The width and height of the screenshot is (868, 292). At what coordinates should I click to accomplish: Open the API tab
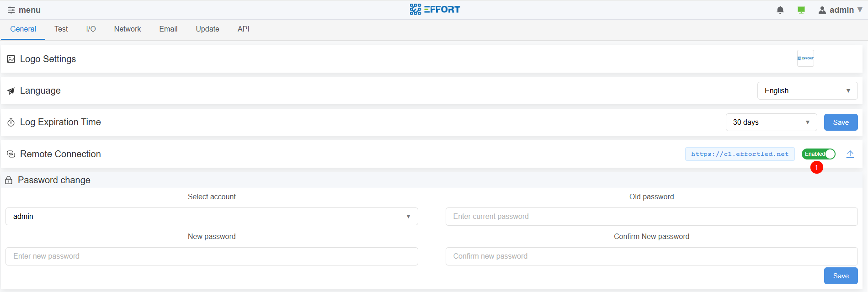click(244, 29)
